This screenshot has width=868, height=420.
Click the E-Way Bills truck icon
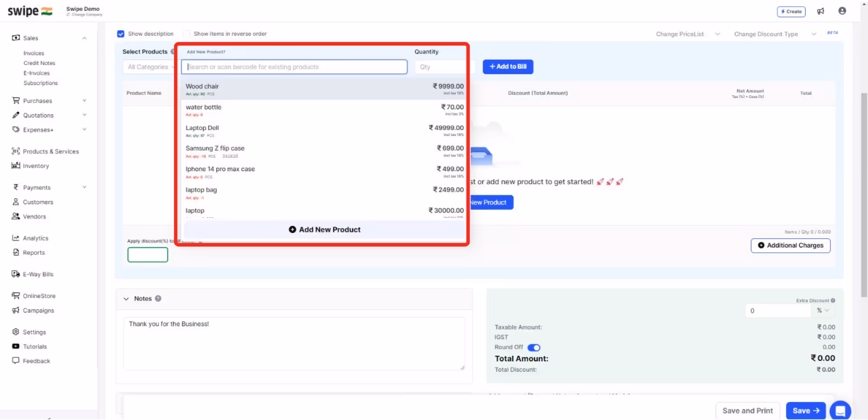coord(16,274)
